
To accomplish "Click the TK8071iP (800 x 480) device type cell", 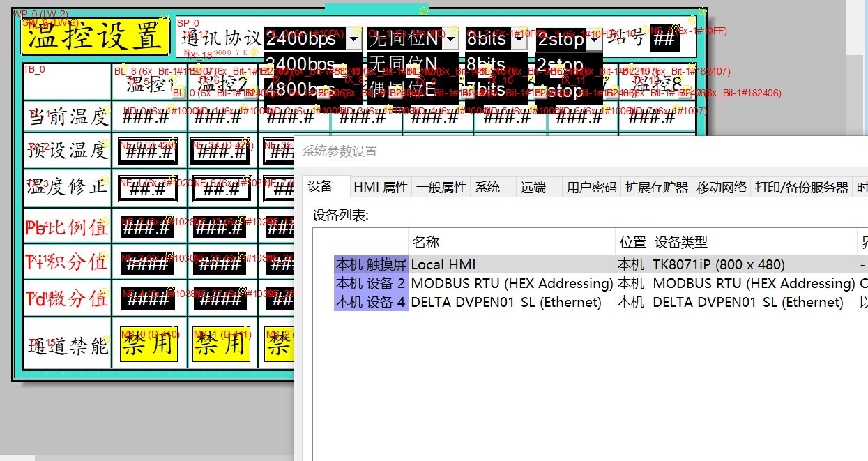I will 719,265.
